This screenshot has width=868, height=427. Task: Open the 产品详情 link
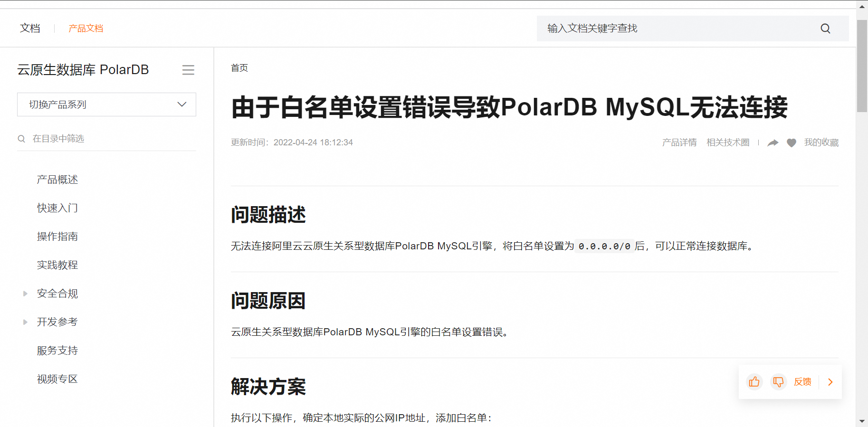click(x=679, y=142)
